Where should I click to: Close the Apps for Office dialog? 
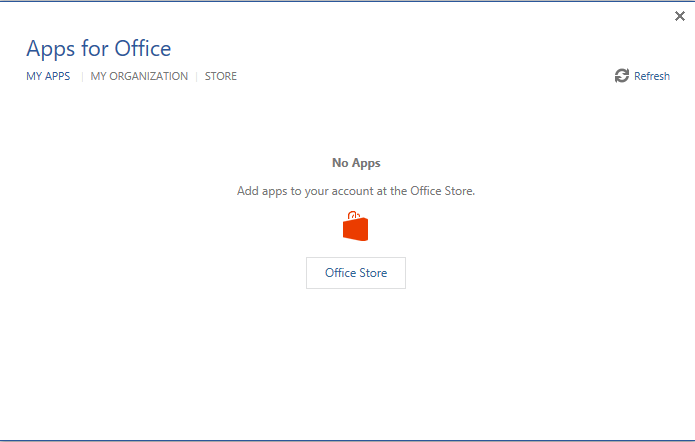[x=680, y=16]
